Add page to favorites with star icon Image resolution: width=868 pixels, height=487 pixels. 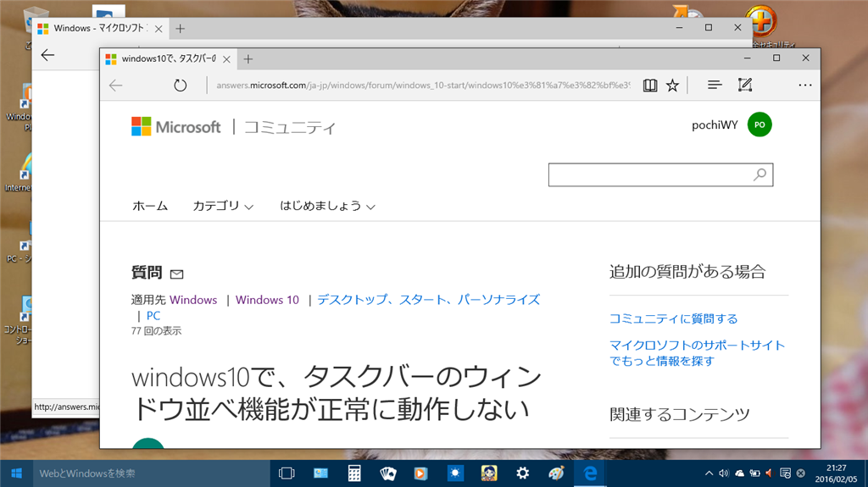(x=672, y=86)
